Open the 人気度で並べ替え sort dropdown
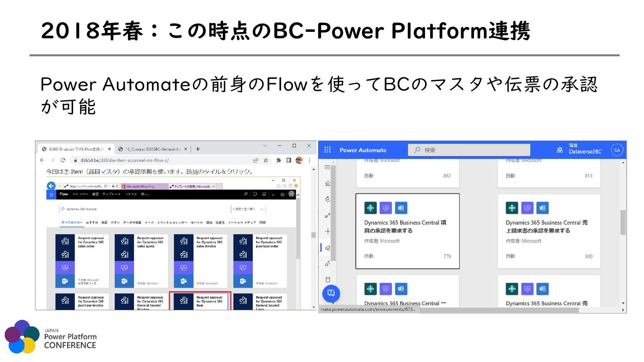 [x=248, y=209]
